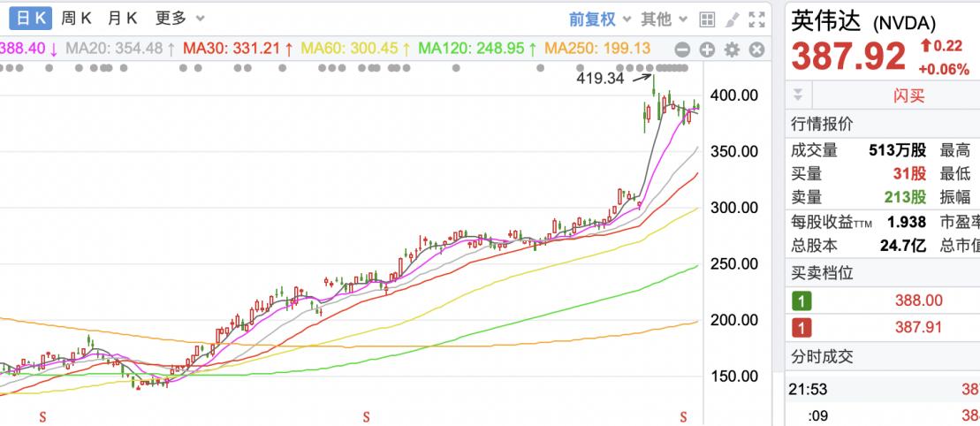
Task: Click the 150.00 price axis label
Action: [x=734, y=376]
